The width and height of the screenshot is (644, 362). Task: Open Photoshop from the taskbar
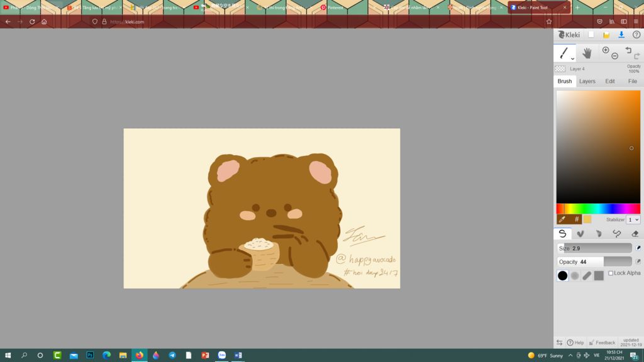coord(90,355)
